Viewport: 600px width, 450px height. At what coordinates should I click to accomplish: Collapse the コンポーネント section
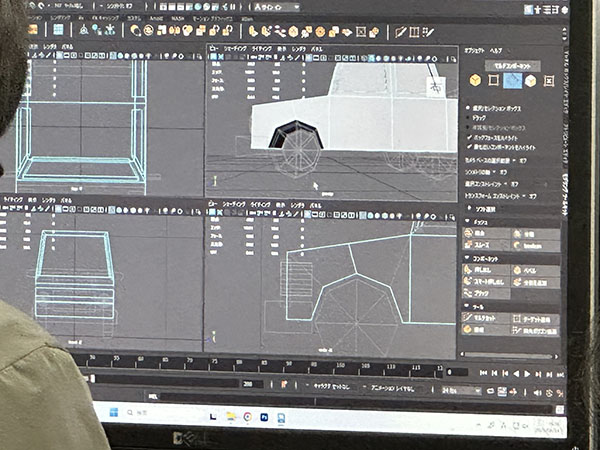pyautogui.click(x=467, y=258)
